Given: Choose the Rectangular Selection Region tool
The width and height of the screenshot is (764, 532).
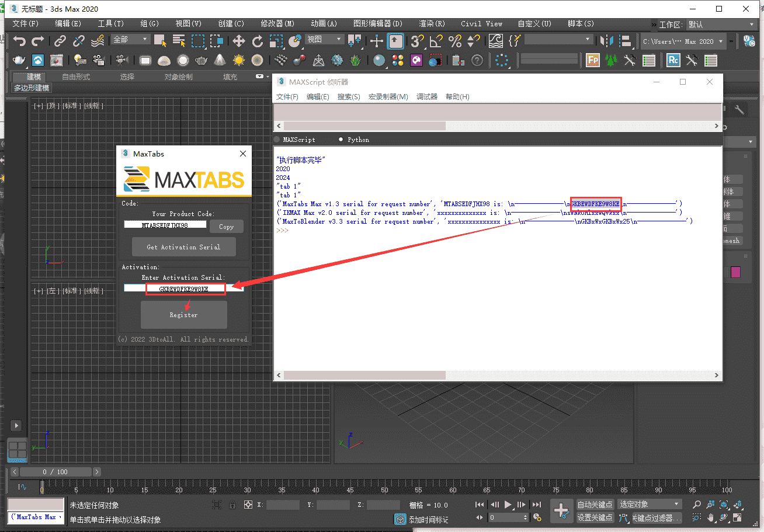Looking at the screenshot, I should [199, 40].
